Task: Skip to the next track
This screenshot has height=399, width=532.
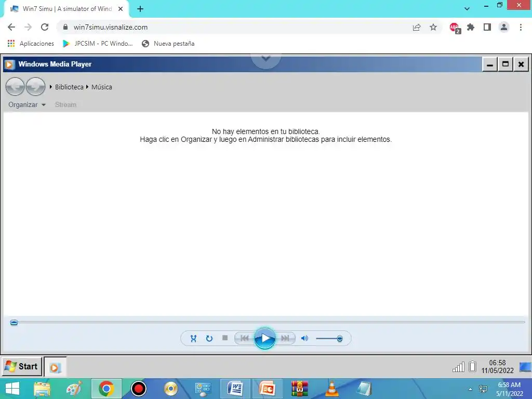Action: tap(285, 338)
